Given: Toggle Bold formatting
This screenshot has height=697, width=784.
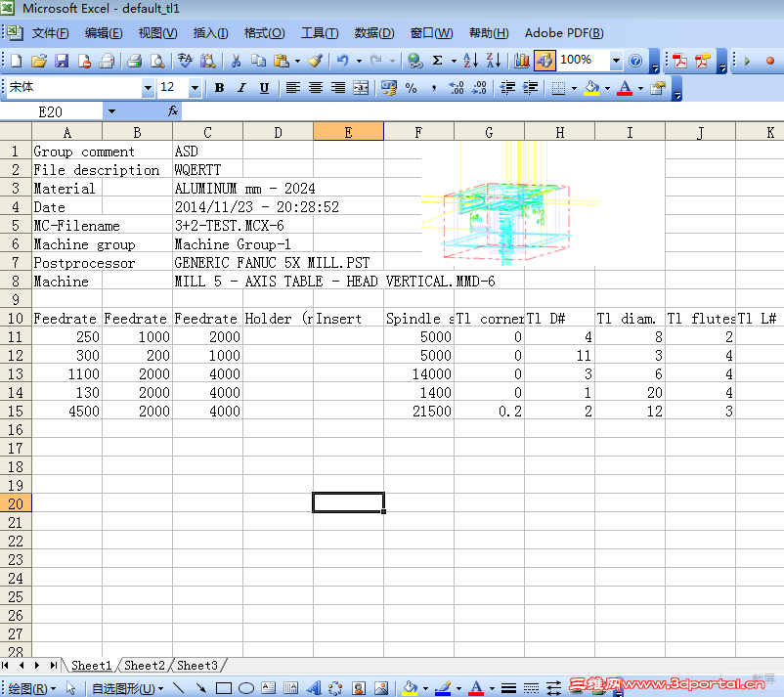Looking at the screenshot, I should (x=219, y=89).
